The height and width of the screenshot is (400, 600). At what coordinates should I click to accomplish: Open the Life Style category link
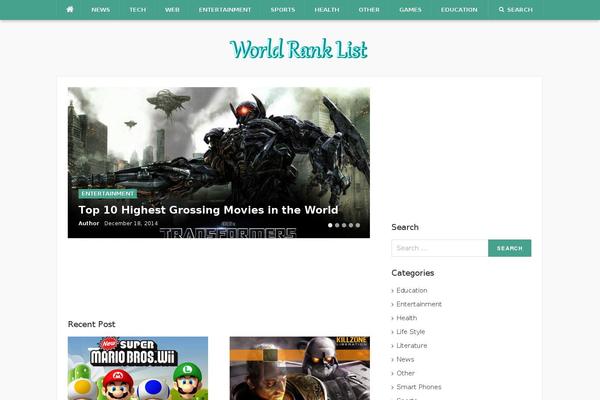tap(411, 332)
